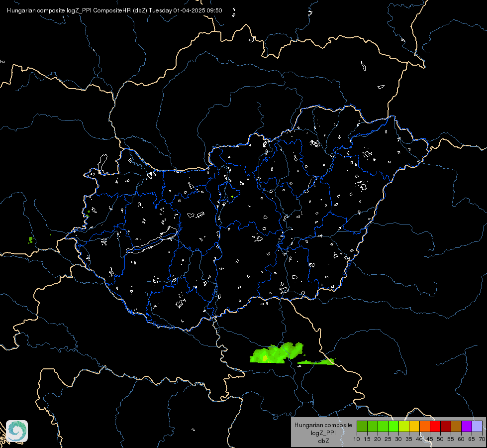487x448 pixels.
Task: Click the legend scale value '40'
Action: (x=419, y=440)
